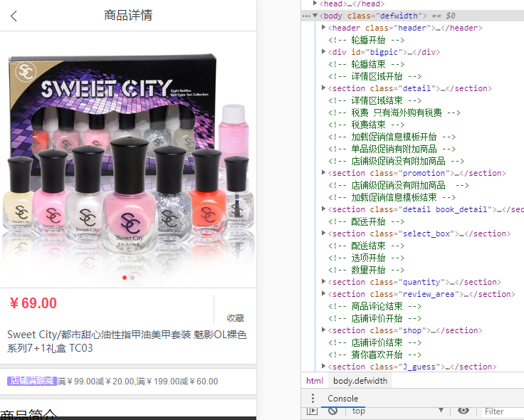Select the comment line 商品评论结束

click(x=374, y=306)
